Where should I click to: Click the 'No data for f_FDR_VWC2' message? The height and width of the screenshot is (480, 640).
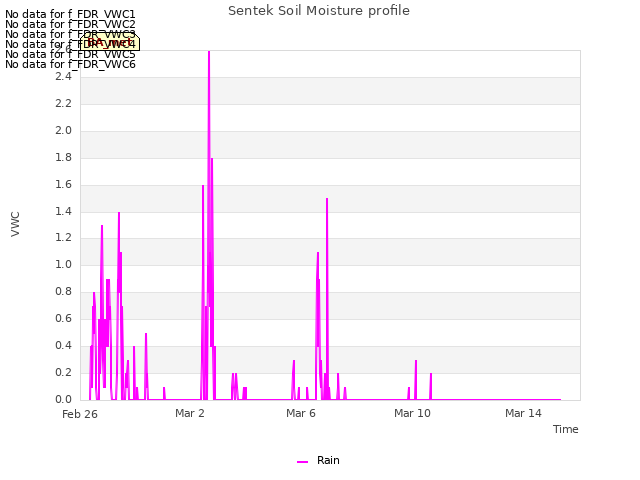(70, 24)
